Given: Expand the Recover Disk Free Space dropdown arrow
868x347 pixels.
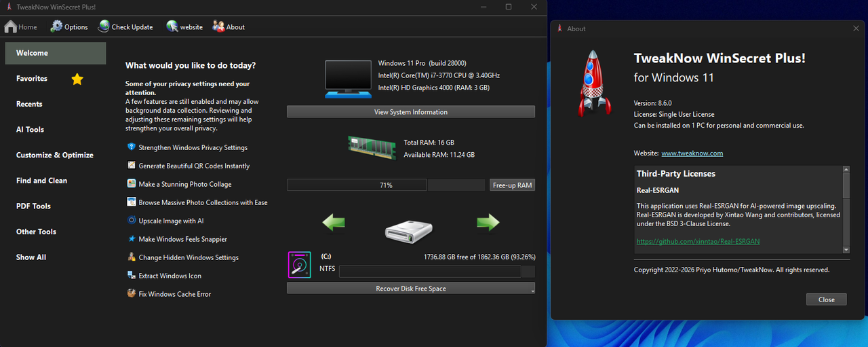Looking at the screenshot, I should coord(532,290).
